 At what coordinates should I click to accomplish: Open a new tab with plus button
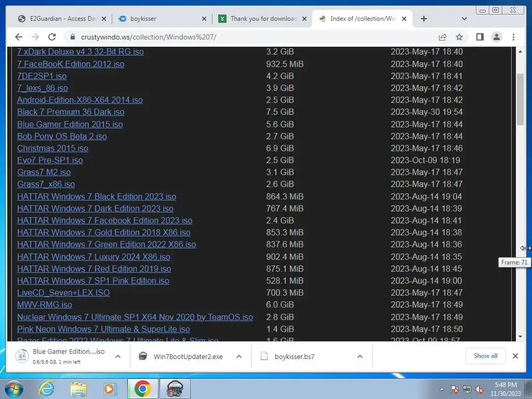coord(423,19)
